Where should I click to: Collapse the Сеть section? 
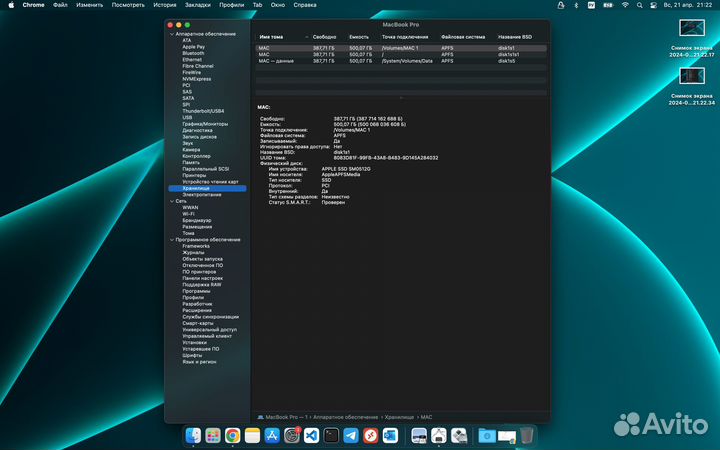tap(172, 201)
